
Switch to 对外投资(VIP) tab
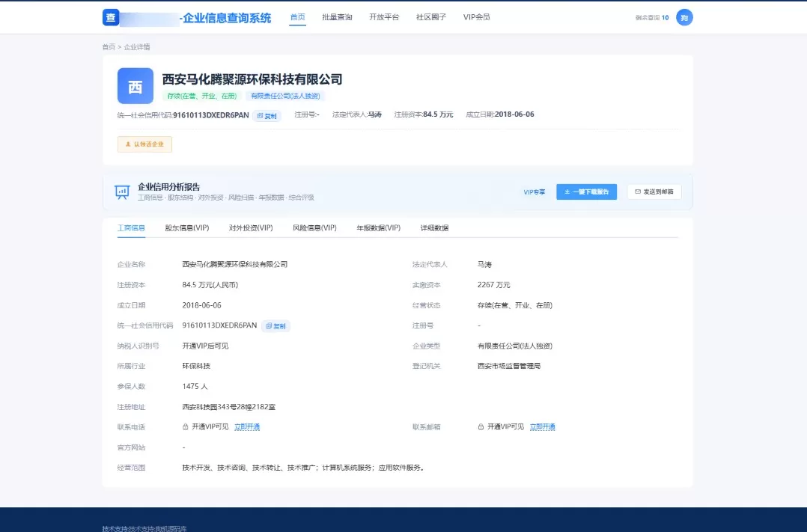(251, 228)
